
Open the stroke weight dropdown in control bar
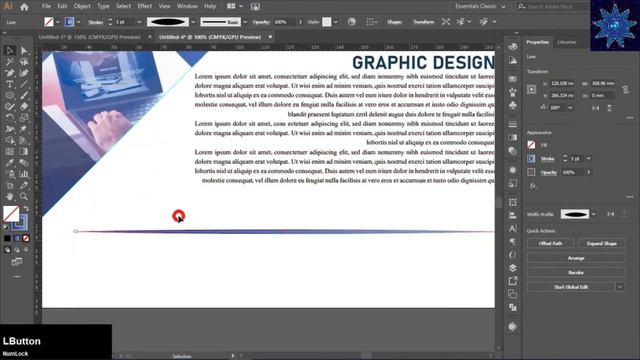139,22
